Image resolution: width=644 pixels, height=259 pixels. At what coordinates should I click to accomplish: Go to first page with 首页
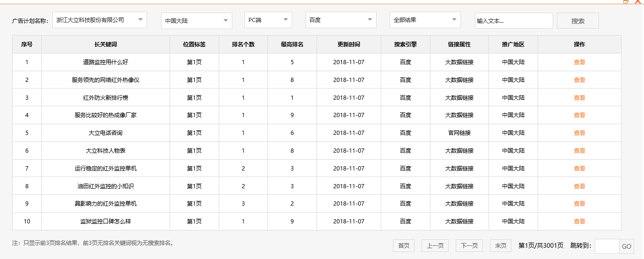[x=404, y=245]
